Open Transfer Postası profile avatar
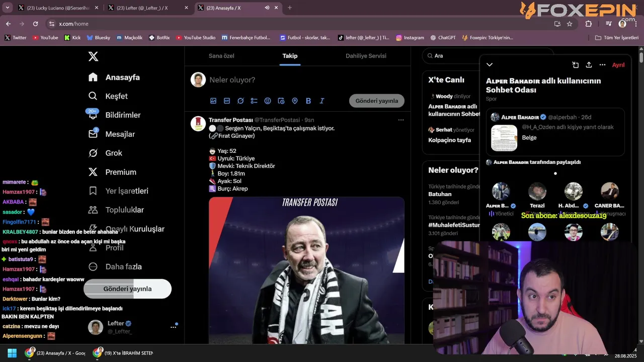The height and width of the screenshot is (362, 644). click(198, 123)
